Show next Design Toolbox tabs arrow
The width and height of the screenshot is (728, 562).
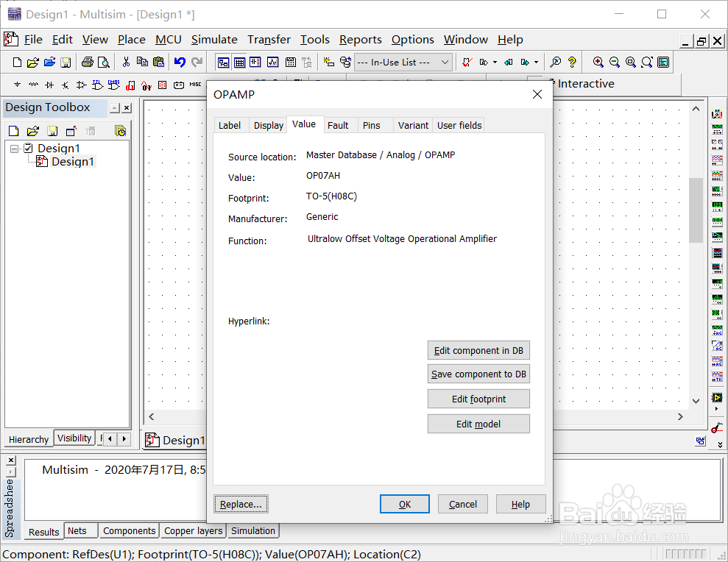[124, 438]
